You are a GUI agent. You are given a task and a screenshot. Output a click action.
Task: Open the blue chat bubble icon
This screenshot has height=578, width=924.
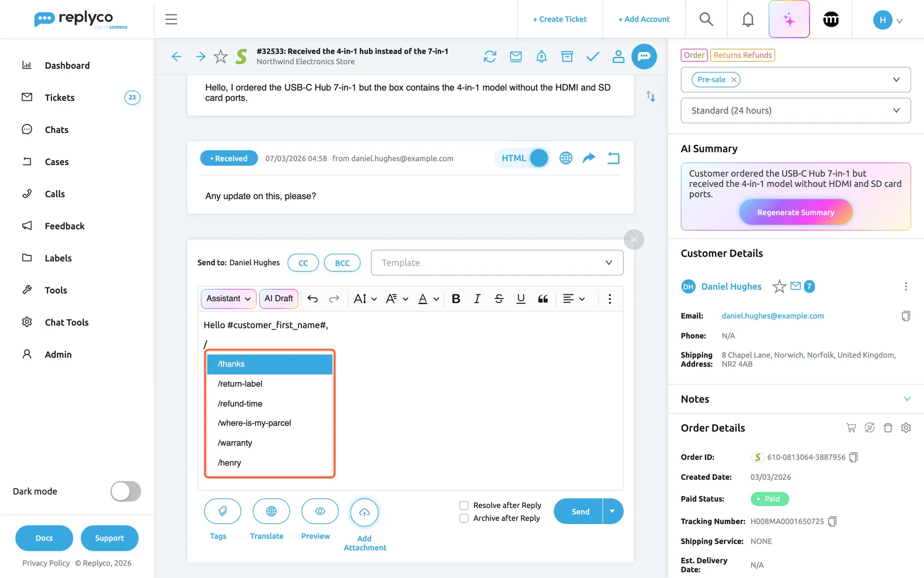[644, 57]
